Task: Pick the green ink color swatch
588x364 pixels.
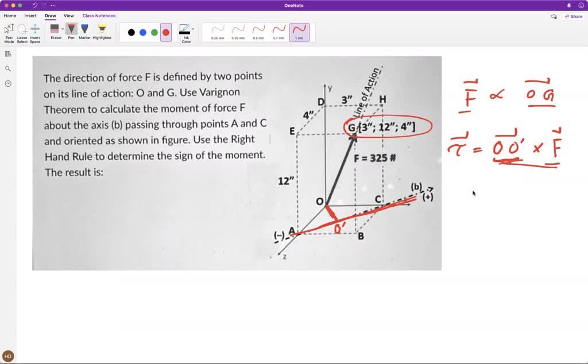Action: click(x=154, y=31)
